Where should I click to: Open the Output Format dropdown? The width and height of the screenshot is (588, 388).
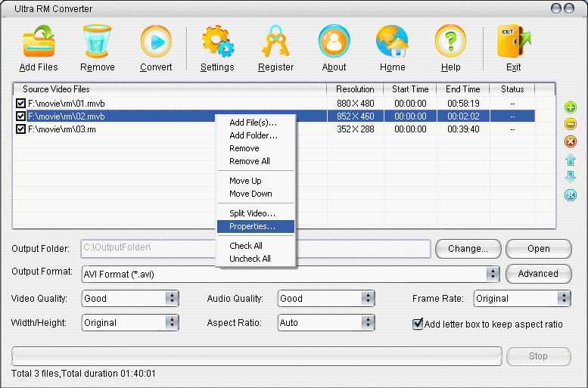(x=291, y=274)
